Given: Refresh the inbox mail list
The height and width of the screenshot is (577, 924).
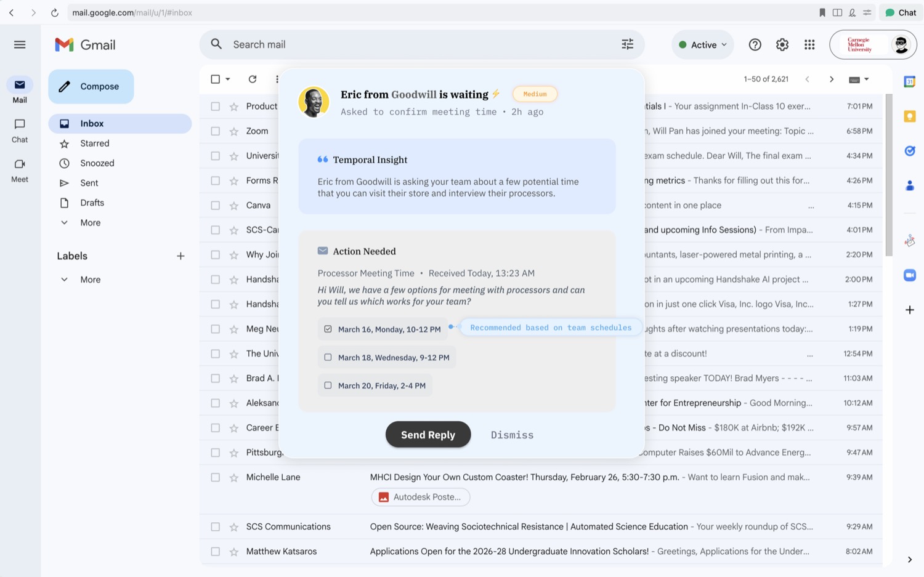Looking at the screenshot, I should [252, 79].
